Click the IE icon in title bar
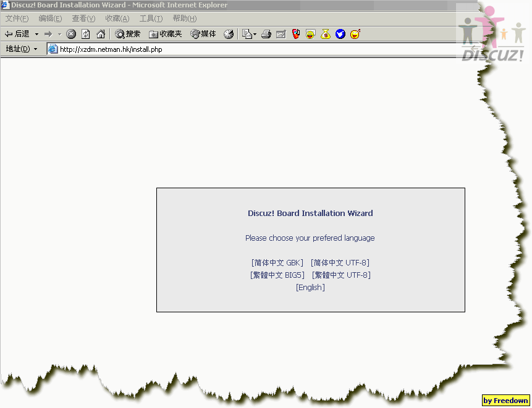The image size is (532, 408). click(5, 5)
